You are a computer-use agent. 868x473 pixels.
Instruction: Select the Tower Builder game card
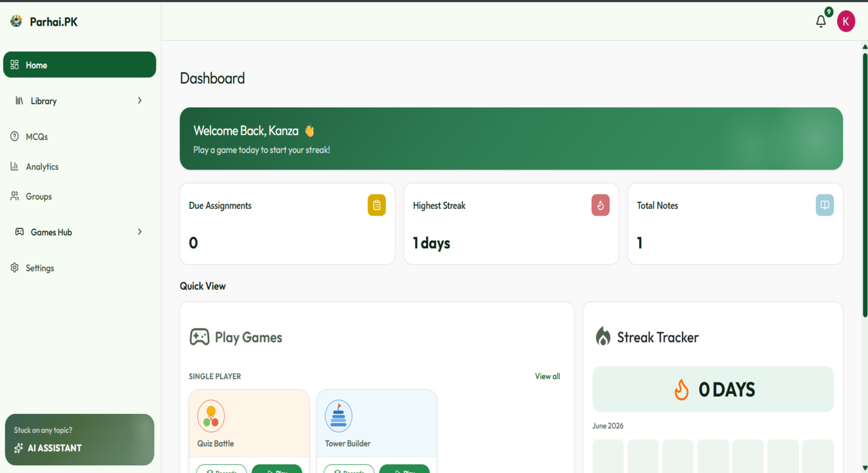click(377, 431)
